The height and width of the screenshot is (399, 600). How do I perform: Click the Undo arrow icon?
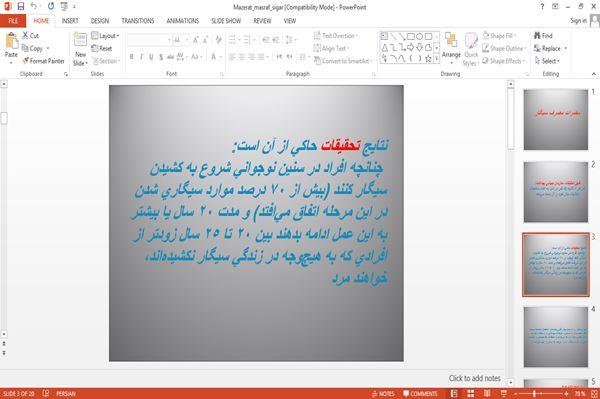click(34, 6)
